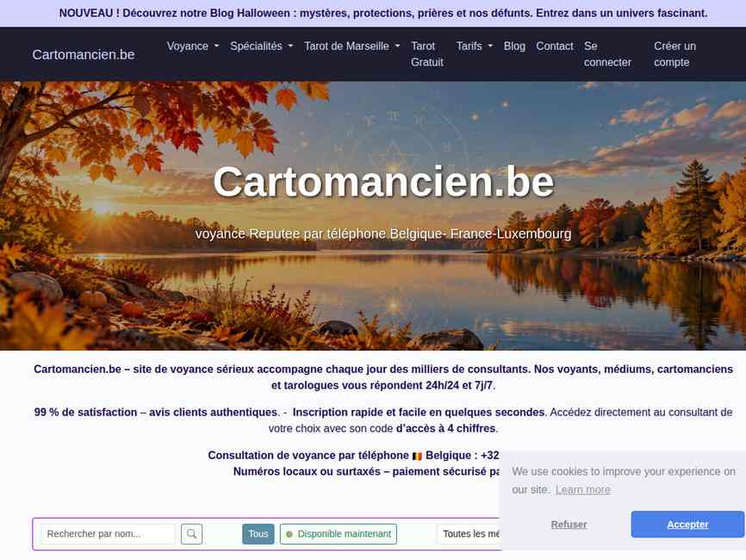Select the 'Tous' filter button
The width and height of the screenshot is (746, 560).
coord(258,534)
